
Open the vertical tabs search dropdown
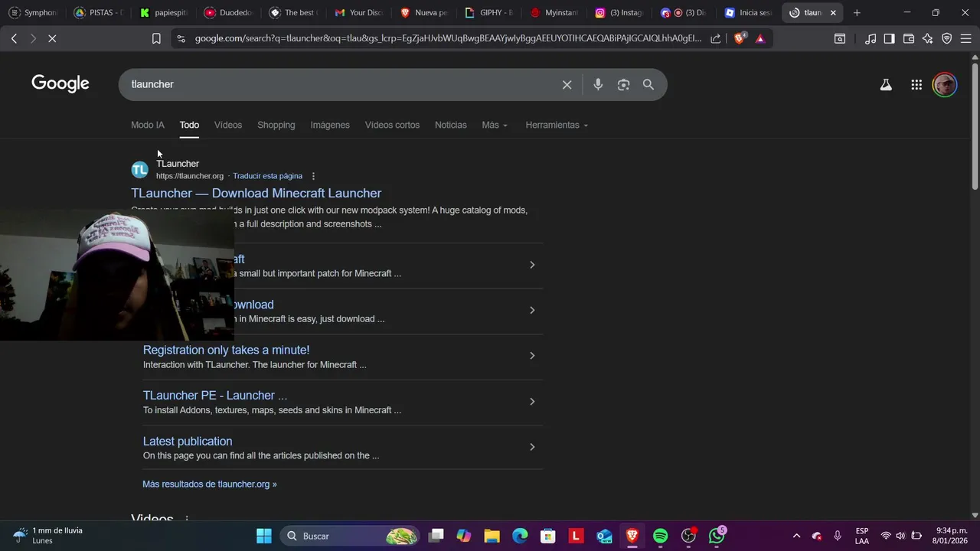[x=840, y=38]
